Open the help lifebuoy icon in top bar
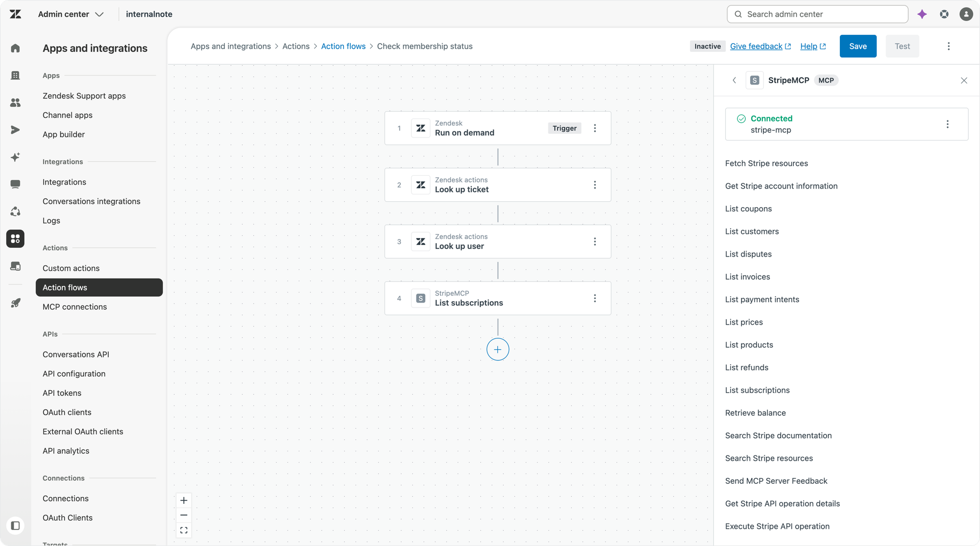The height and width of the screenshot is (546, 980). (x=944, y=14)
